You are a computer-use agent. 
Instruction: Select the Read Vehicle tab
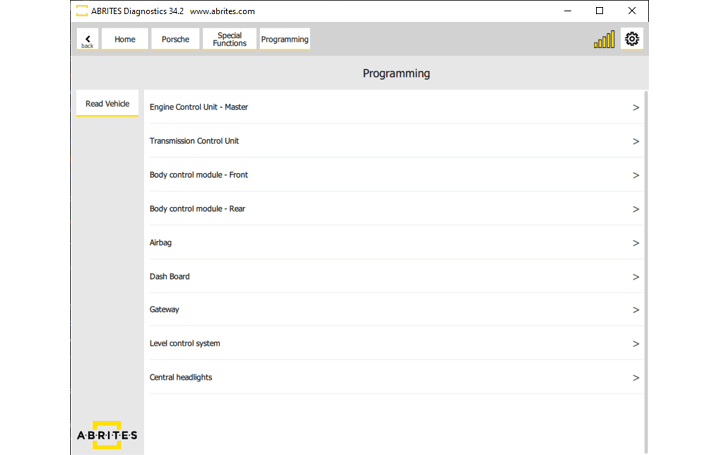(107, 104)
